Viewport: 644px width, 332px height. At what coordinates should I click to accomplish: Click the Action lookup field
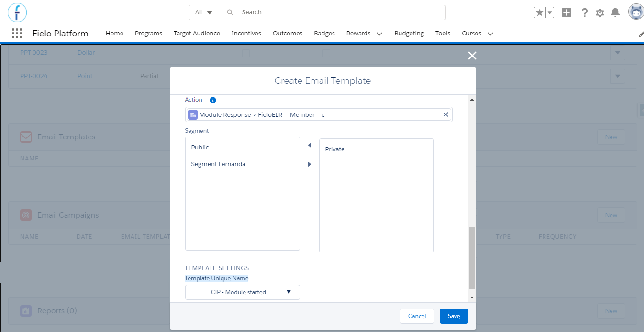(319, 114)
